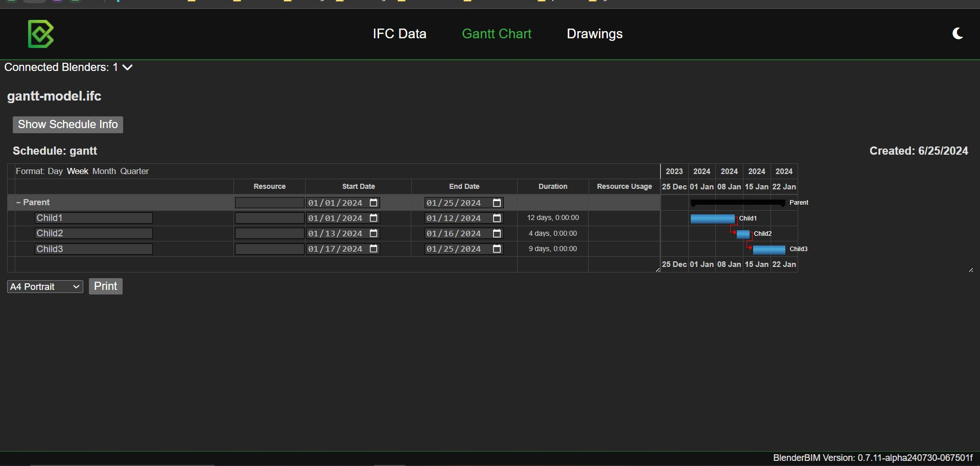Screen dimensions: 980x466
Task: Click the End Date column header
Action: 464,186
